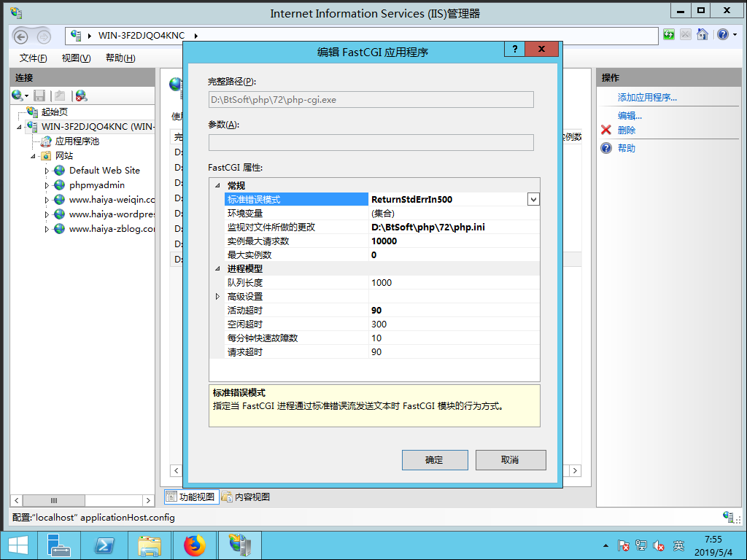The image size is (747, 560).
Task: Click the muted speaker tray icon
Action: click(x=659, y=545)
